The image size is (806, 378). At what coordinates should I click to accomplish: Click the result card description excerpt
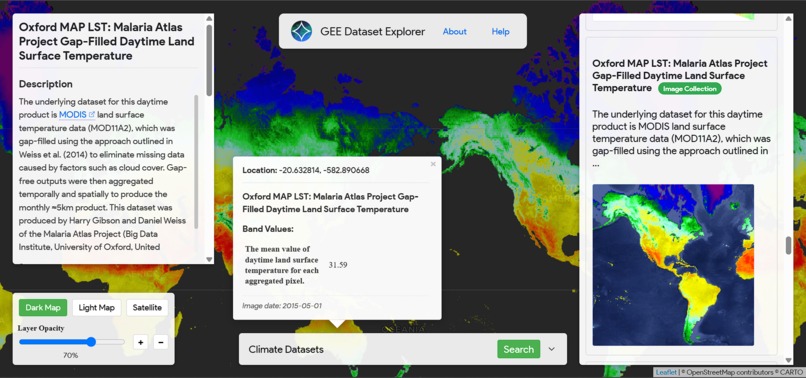pyautogui.click(x=681, y=139)
